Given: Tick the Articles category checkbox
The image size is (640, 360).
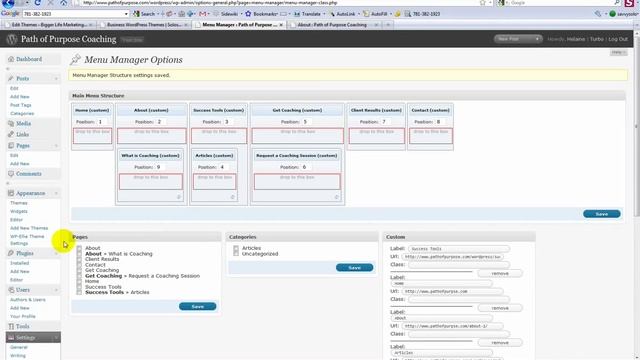Looking at the screenshot, I should [x=236, y=248].
